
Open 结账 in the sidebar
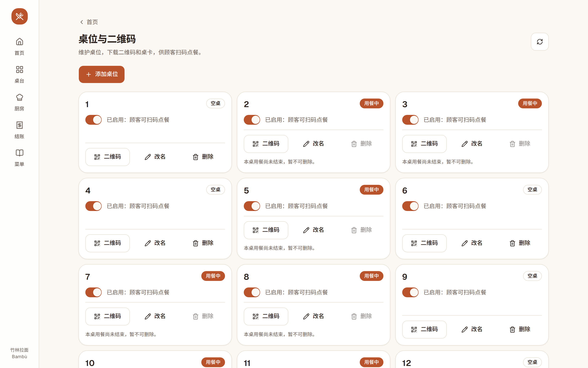point(19,130)
